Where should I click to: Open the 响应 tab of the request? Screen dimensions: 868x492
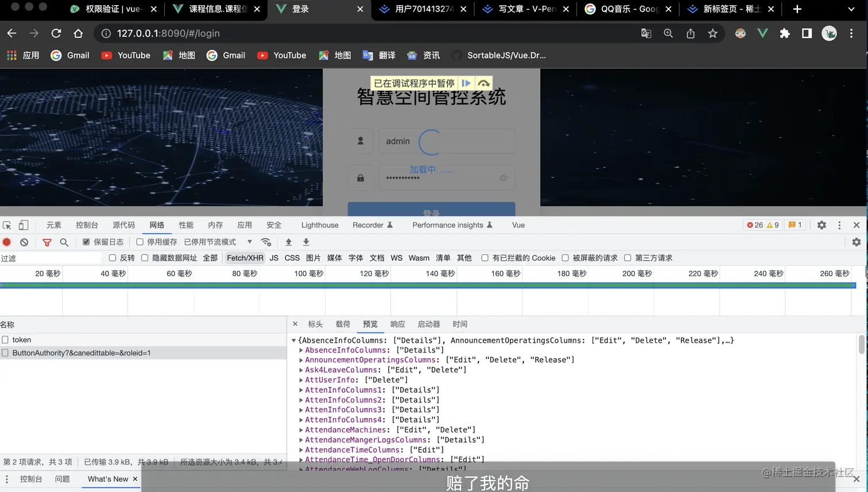point(397,324)
